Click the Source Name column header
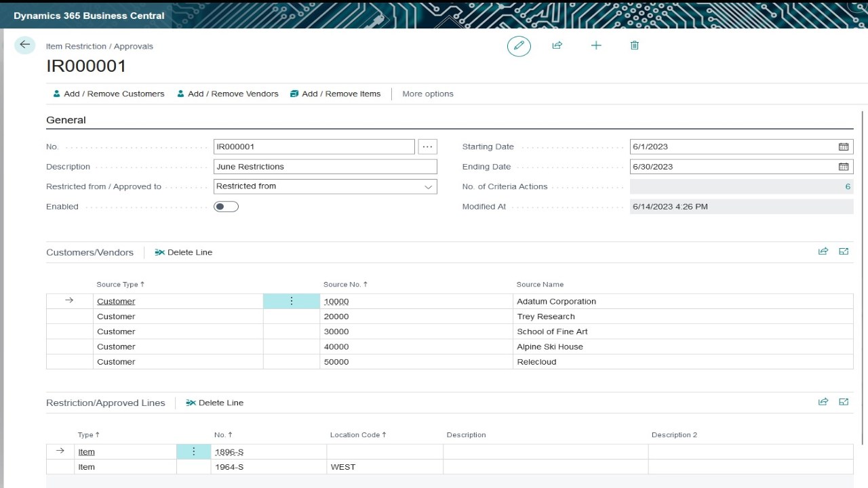 tap(540, 285)
